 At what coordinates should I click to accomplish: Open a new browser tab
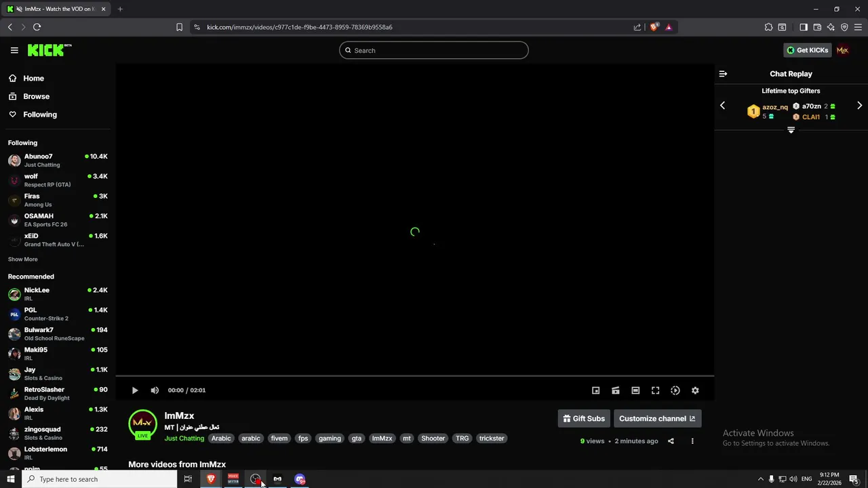(120, 9)
